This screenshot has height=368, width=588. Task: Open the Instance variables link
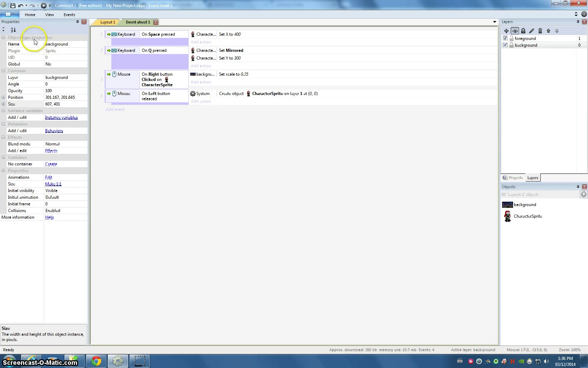click(x=61, y=117)
